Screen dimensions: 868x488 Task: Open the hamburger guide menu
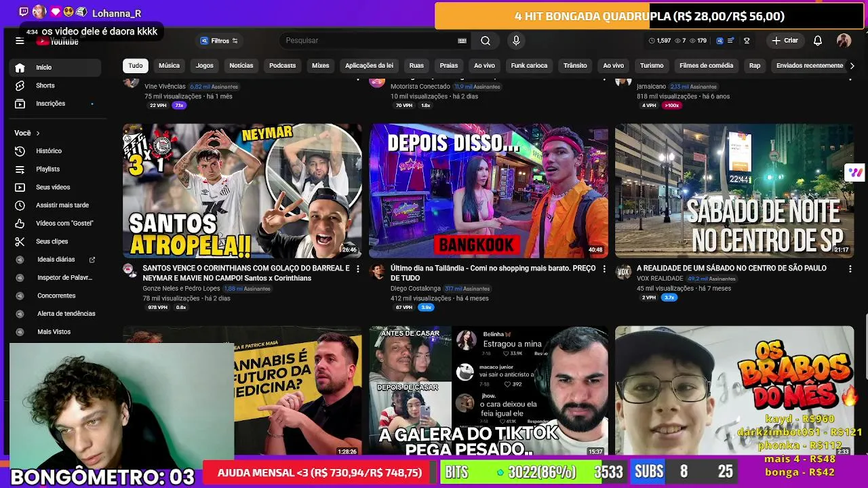pyautogui.click(x=20, y=41)
